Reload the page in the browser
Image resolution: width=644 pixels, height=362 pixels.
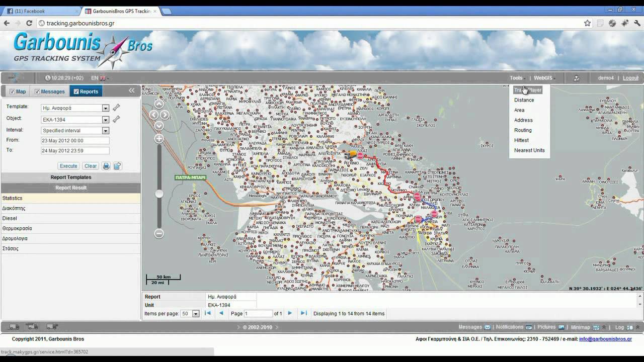click(x=29, y=23)
